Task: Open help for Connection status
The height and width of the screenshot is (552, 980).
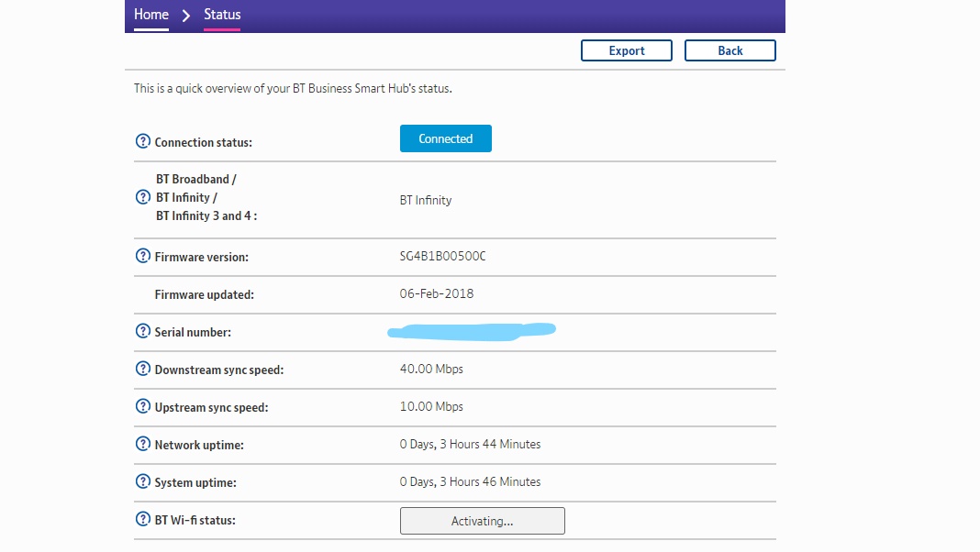Action: tap(143, 140)
